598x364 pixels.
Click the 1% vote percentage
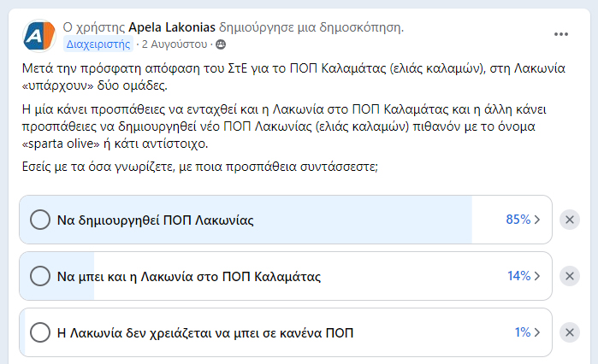pyautogui.click(x=523, y=332)
